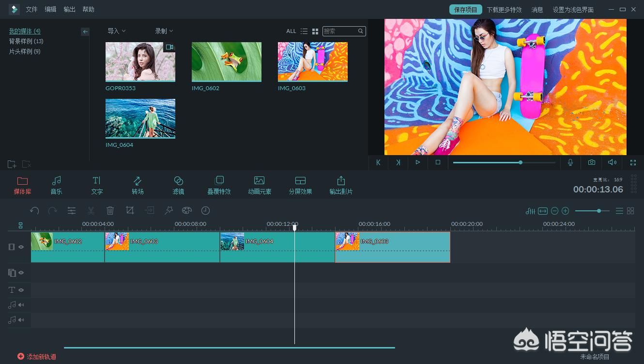
Task: Click the delete trash icon in timeline toolbar
Action: pyautogui.click(x=110, y=210)
